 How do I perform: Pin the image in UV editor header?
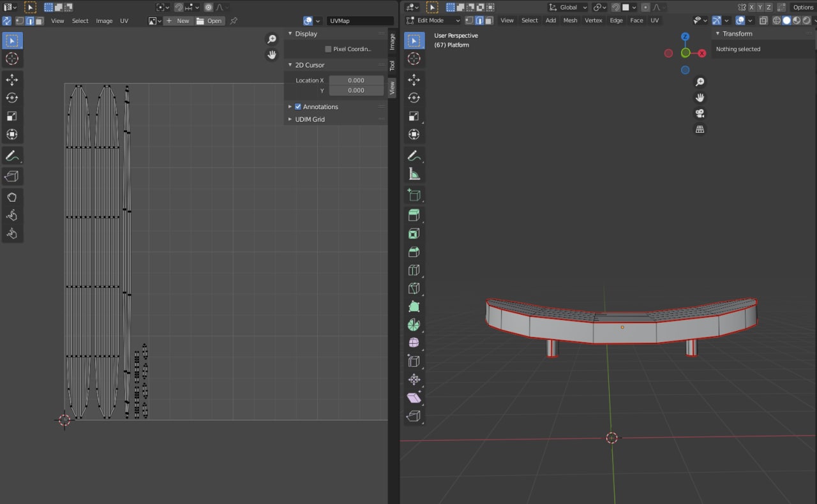tap(234, 20)
